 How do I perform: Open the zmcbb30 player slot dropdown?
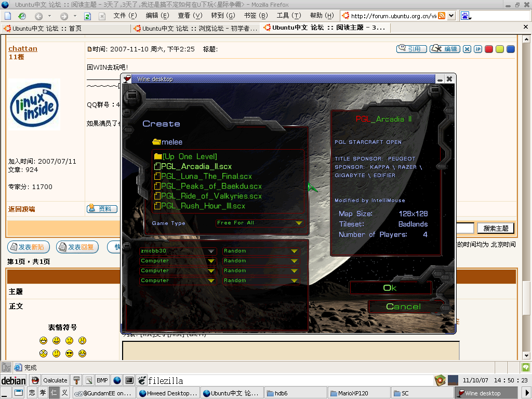pyautogui.click(x=178, y=251)
